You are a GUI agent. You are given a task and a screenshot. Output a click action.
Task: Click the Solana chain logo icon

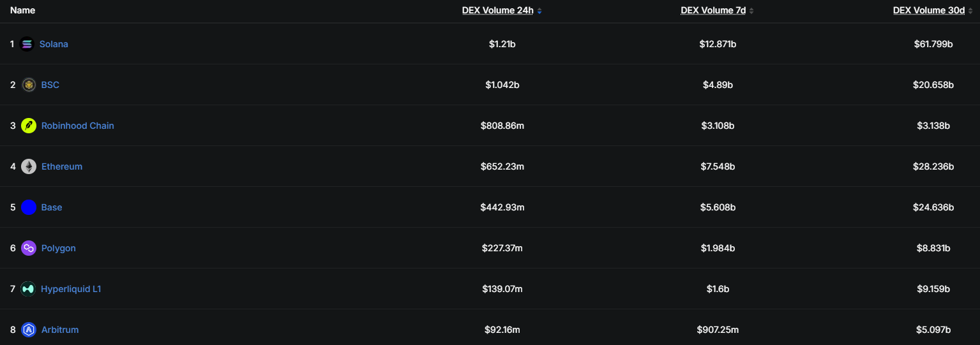pyautogui.click(x=27, y=44)
